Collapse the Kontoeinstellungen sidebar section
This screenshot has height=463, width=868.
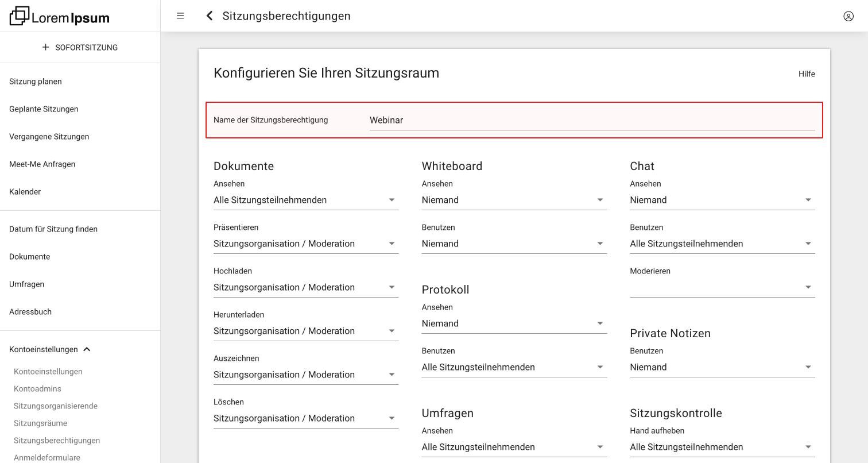click(50, 349)
